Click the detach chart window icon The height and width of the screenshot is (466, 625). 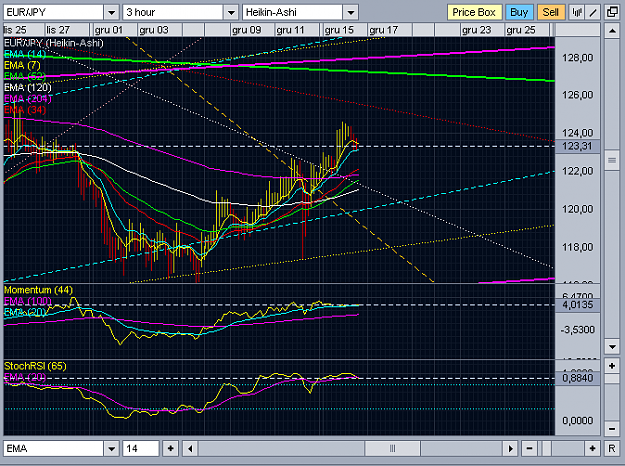pyautogui.click(x=612, y=12)
